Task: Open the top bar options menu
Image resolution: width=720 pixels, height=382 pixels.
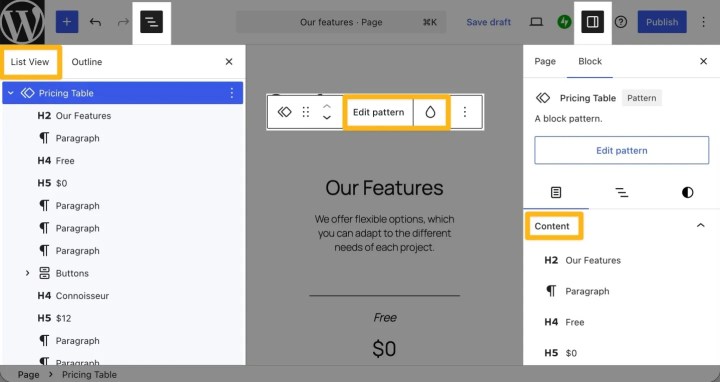Action: (703, 22)
